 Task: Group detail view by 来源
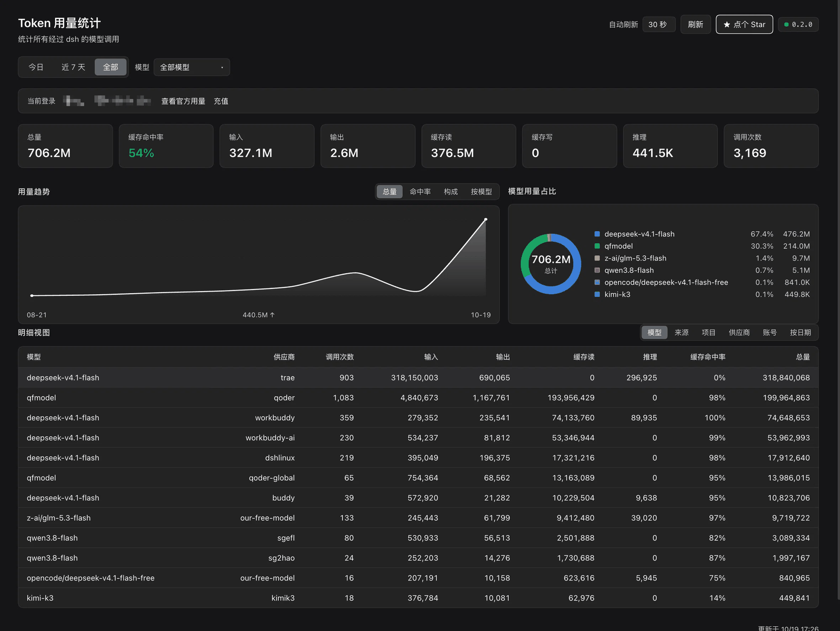[x=681, y=333]
